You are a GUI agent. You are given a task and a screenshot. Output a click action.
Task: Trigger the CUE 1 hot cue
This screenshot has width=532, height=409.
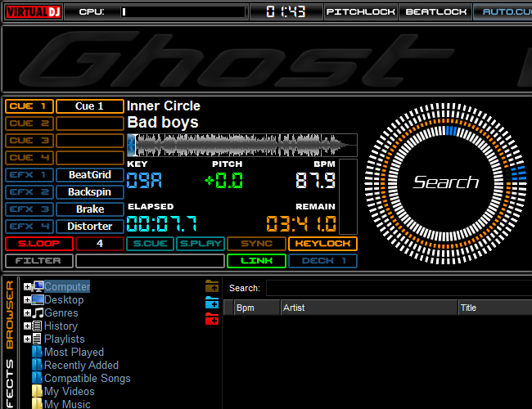[29, 106]
